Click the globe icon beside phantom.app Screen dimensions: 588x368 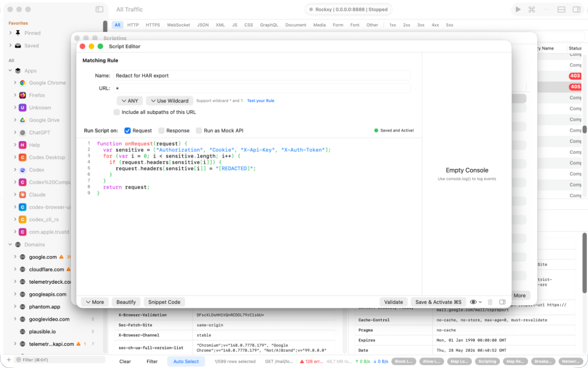(x=23, y=307)
